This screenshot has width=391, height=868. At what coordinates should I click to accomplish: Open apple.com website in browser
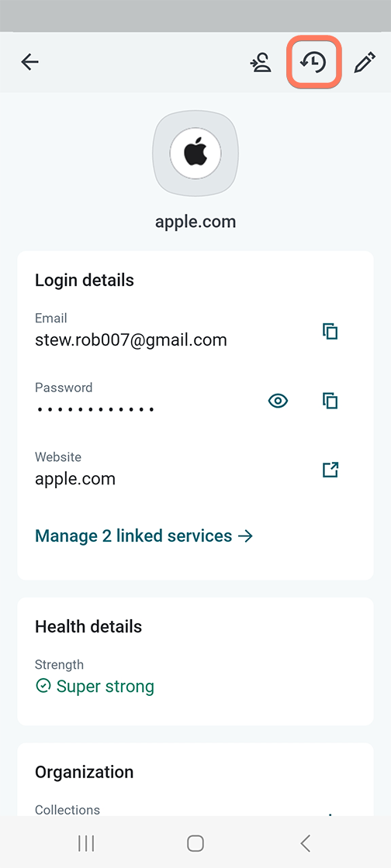(x=330, y=470)
